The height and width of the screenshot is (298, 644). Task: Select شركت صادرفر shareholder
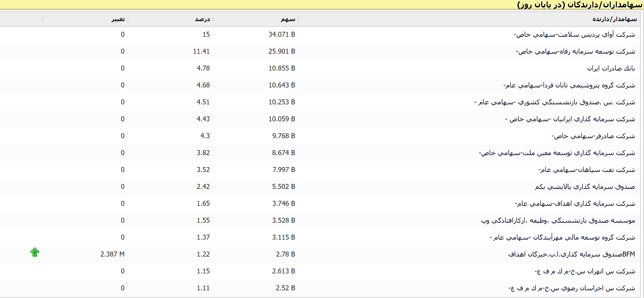coord(593,136)
